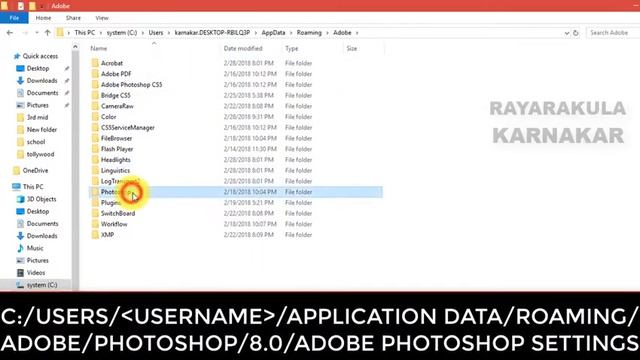Image resolution: width=640 pixels, height=360 pixels.
Task: Open Music under This PC
Action: coord(35,248)
